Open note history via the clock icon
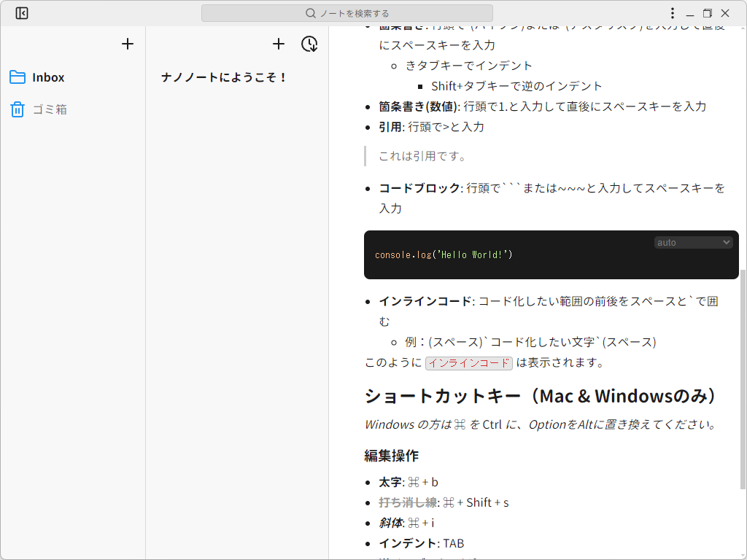Viewport: 747px width, 560px height. click(x=309, y=44)
